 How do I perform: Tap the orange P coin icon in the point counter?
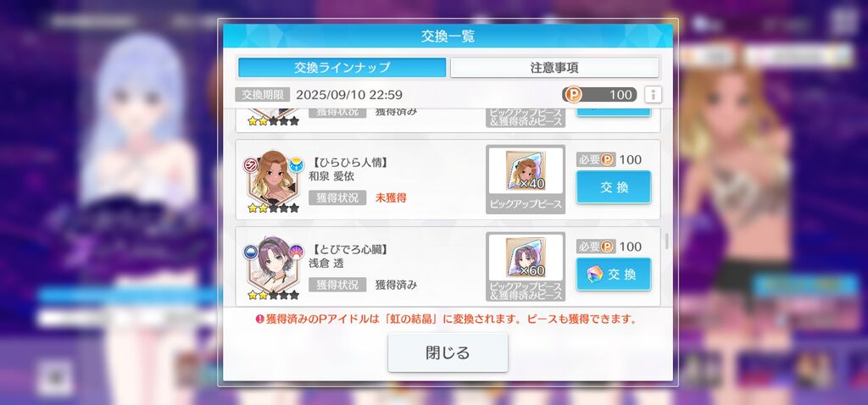click(x=574, y=95)
